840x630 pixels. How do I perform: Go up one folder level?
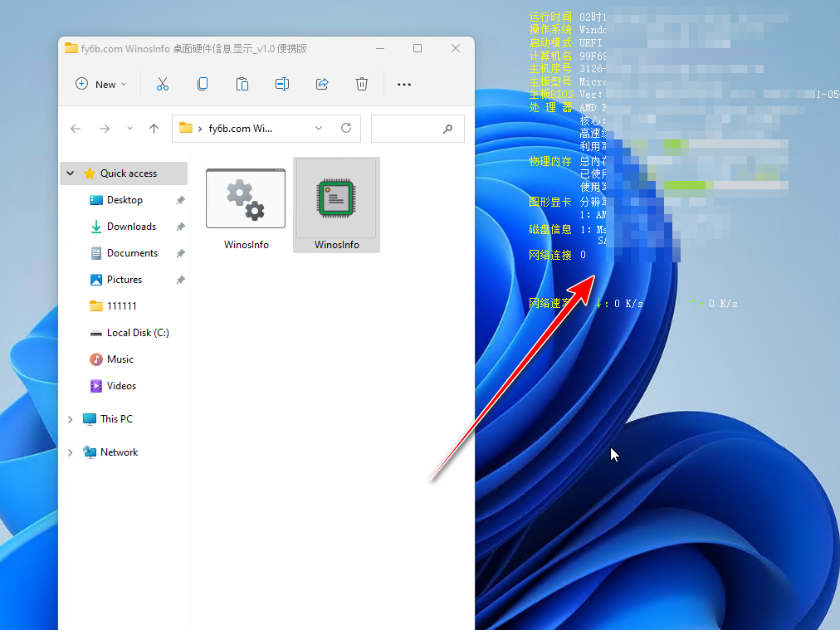[154, 128]
